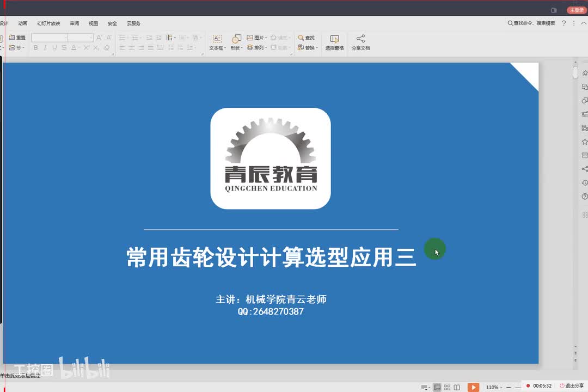Switch to normal view in the status bar
The image size is (588, 392).
click(437, 387)
